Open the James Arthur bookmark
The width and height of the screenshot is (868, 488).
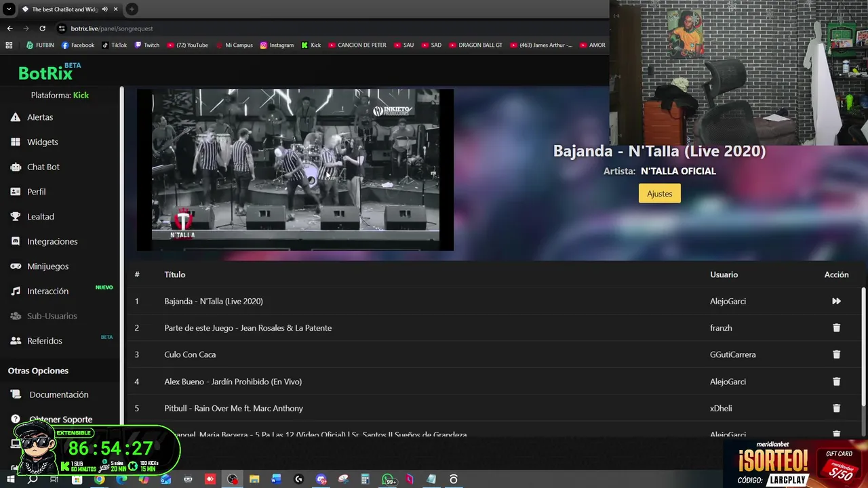[x=541, y=45]
